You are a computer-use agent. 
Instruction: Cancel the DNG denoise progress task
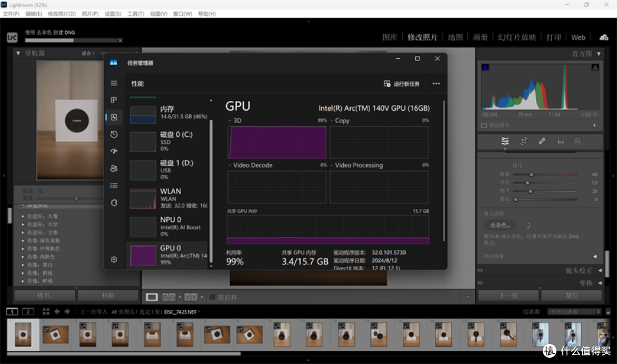[121, 40]
